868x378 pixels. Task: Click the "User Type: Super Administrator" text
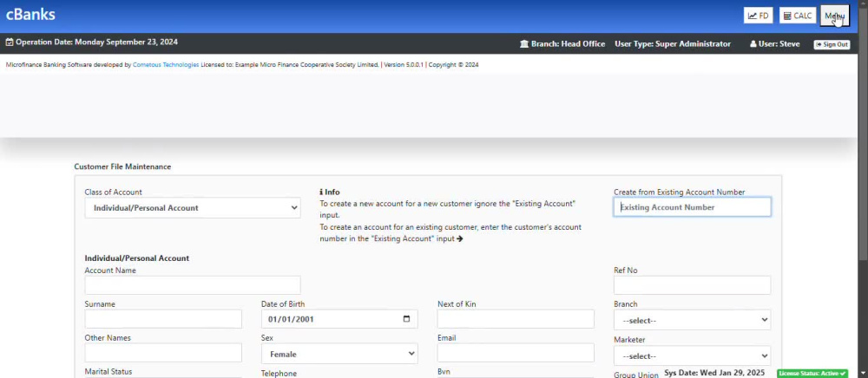tap(673, 43)
